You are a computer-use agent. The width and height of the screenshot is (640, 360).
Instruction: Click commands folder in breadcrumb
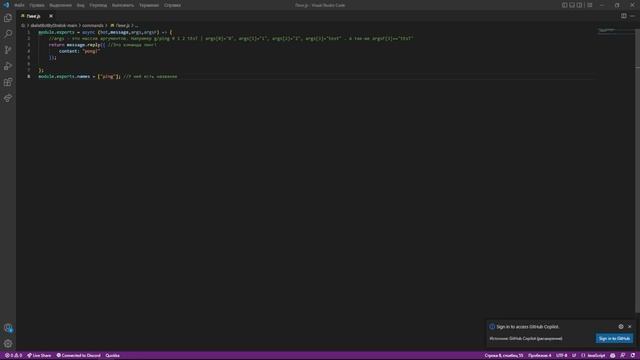(x=93, y=25)
